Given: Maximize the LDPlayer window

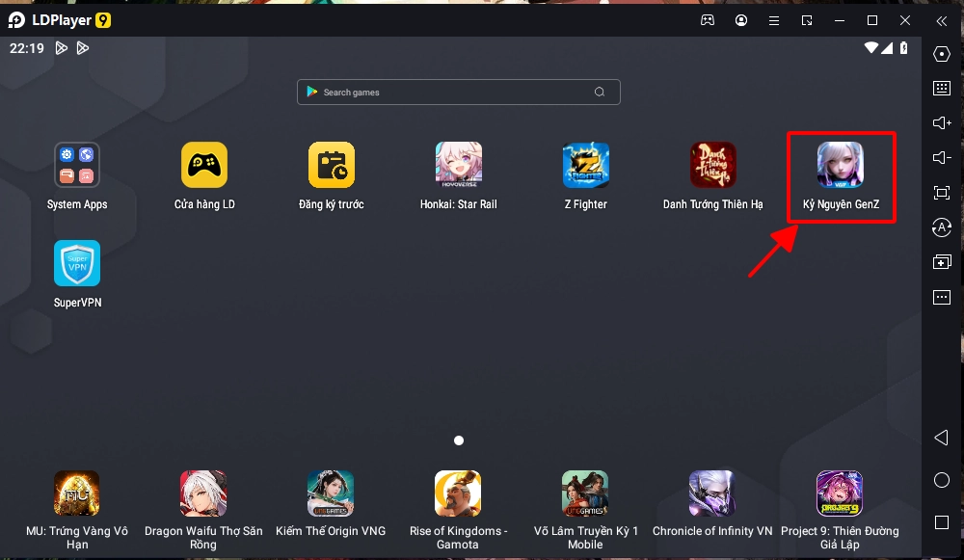Looking at the screenshot, I should [871, 21].
